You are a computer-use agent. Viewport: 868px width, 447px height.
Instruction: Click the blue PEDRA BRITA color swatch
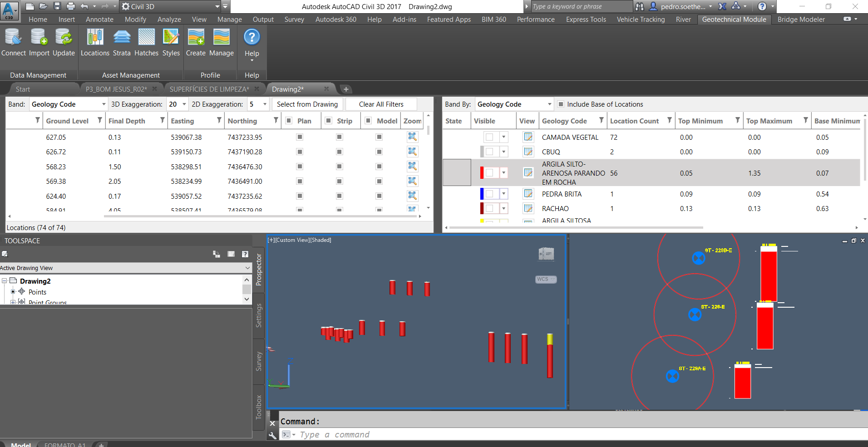point(482,194)
